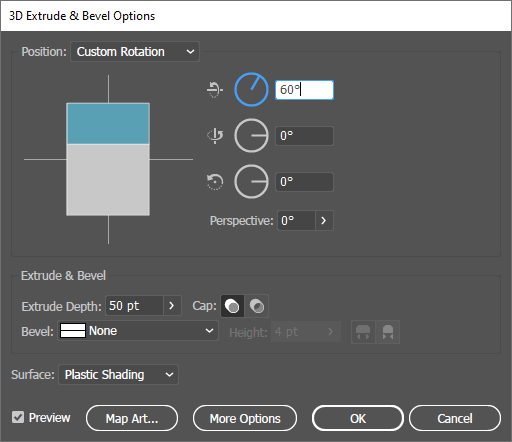Click the bevel extent in icon

click(388, 332)
